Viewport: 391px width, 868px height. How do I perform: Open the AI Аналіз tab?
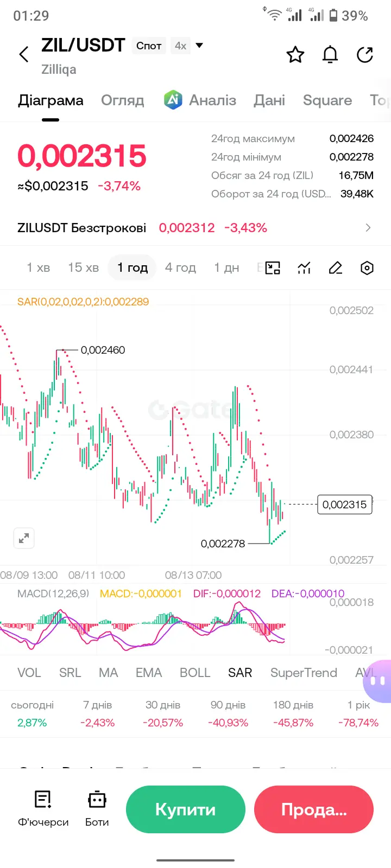point(200,100)
